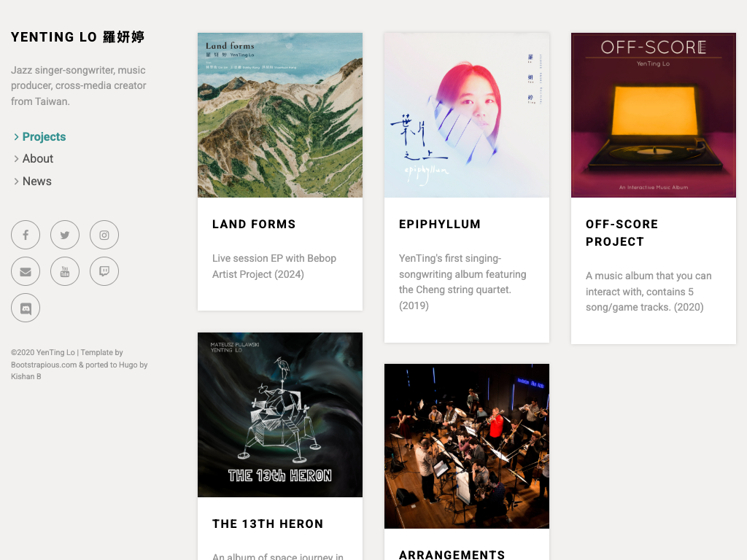Open the LAND FORMS project title
747x560 pixels.
(x=254, y=225)
